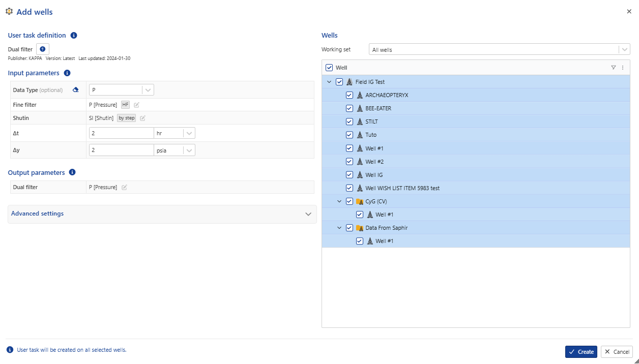Click the pencil icon next to Shutin by step

coord(142,117)
